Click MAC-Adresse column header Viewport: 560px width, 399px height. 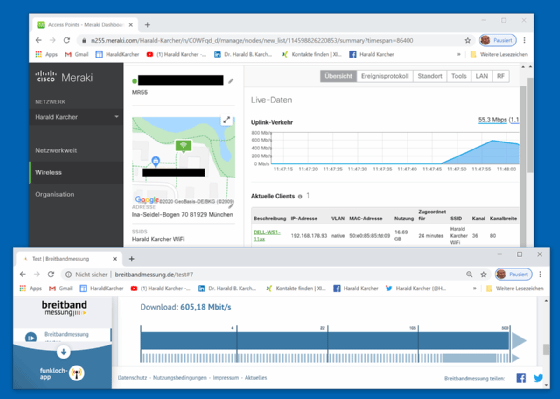(366, 218)
